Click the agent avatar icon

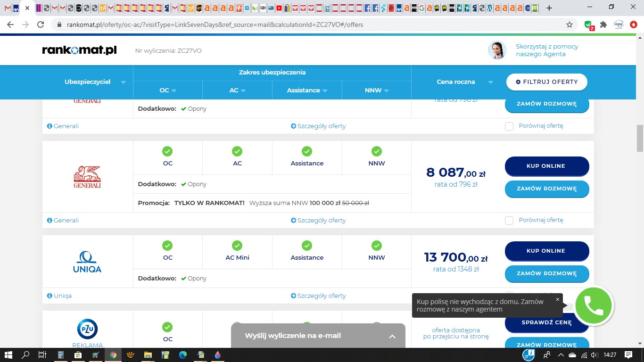tap(497, 50)
